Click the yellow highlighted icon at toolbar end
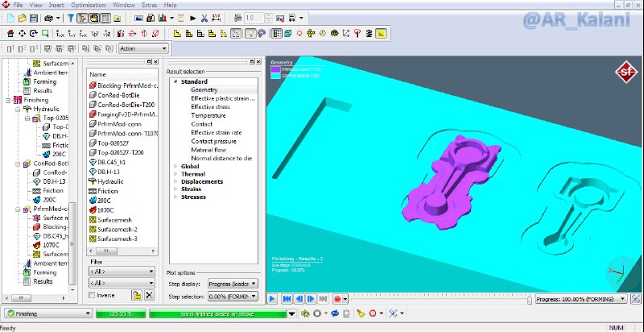The height and width of the screenshot is (332, 644). click(381, 34)
